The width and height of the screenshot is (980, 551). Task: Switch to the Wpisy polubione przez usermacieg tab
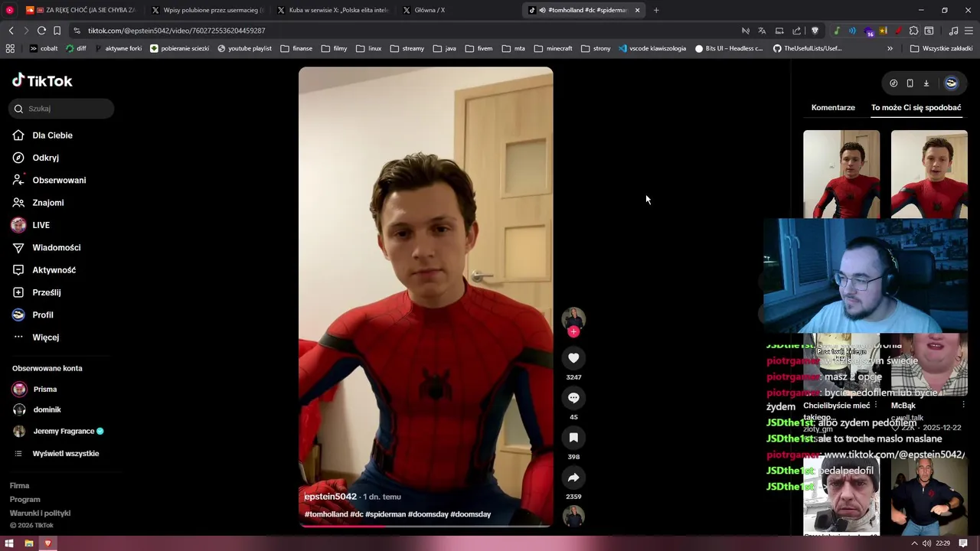click(x=207, y=10)
